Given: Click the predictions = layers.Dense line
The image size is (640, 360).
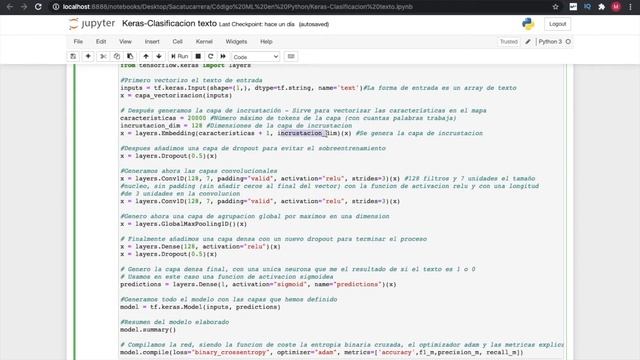Looking at the screenshot, I should point(258,284).
